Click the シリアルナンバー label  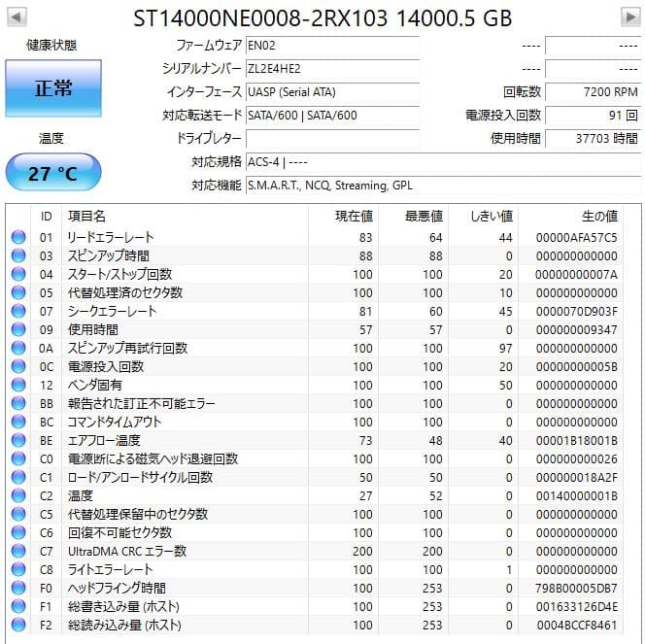tap(202, 69)
